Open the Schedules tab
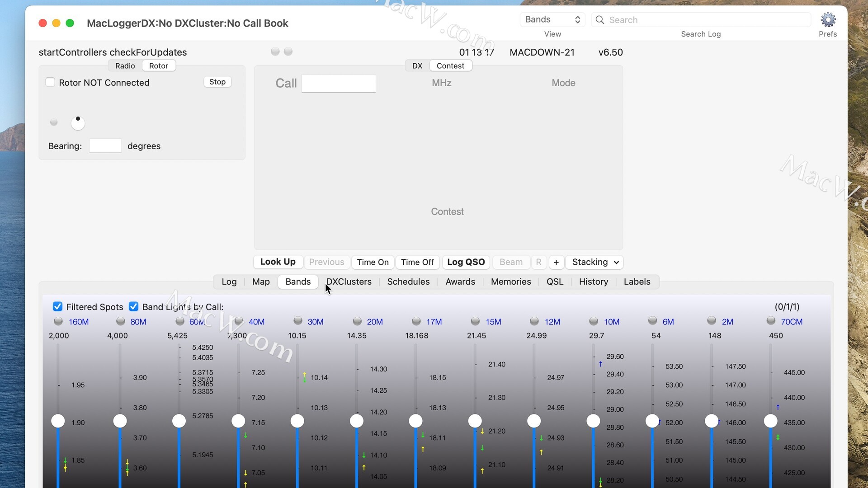The image size is (868, 488). pos(408,282)
